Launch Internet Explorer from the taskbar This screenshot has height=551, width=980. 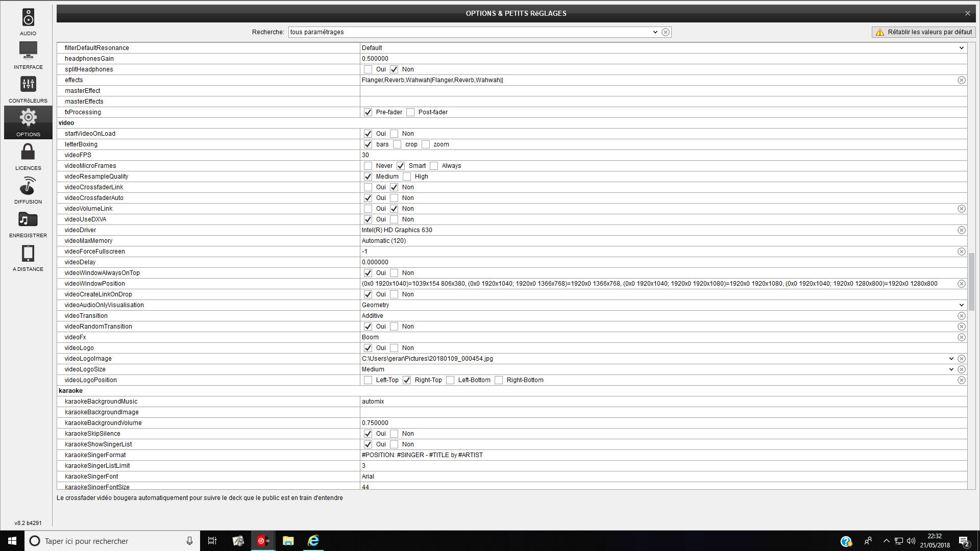[313, 541]
